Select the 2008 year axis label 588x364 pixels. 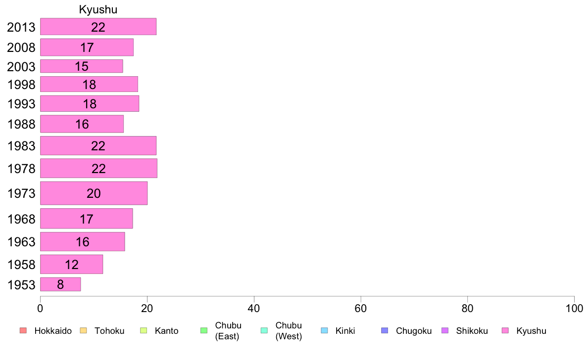(21, 47)
